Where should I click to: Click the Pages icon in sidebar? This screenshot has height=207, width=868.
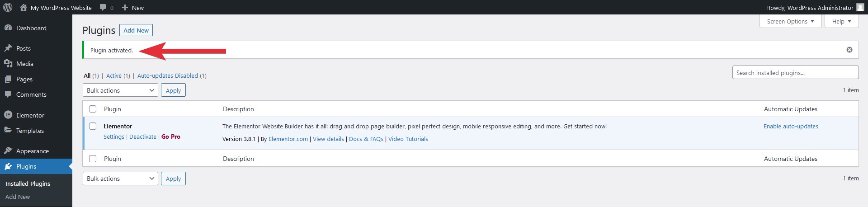(x=8, y=79)
